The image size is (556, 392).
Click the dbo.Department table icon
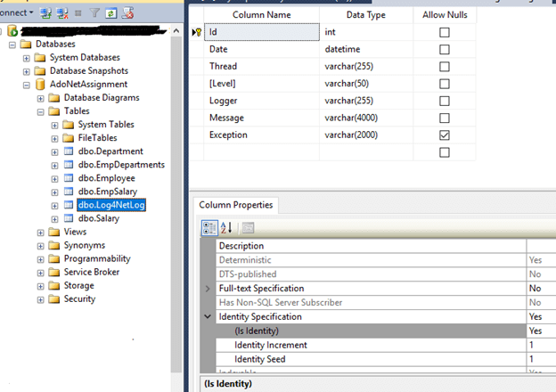(x=69, y=151)
